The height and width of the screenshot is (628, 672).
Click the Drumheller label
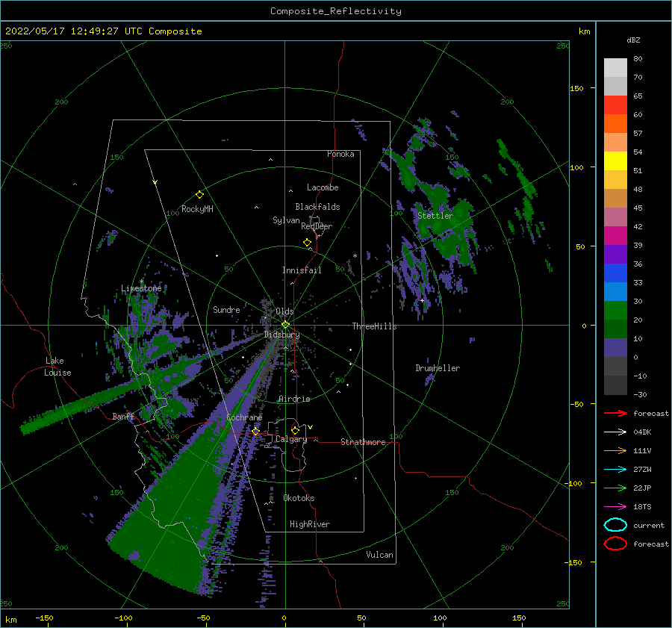438,368
